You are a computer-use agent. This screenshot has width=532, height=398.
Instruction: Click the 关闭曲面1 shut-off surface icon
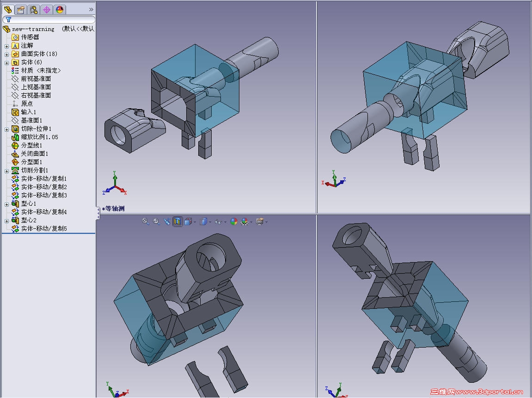(15, 154)
